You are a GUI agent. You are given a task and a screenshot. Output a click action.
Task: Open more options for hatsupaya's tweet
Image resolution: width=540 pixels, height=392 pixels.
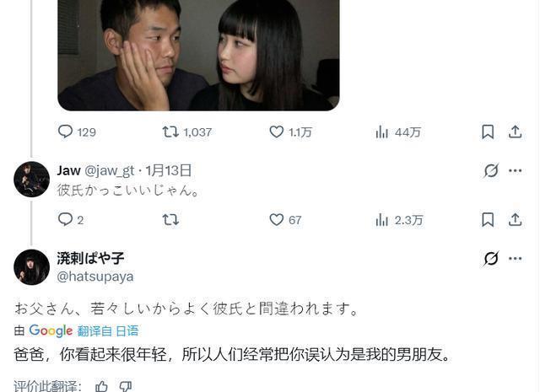tap(516, 259)
